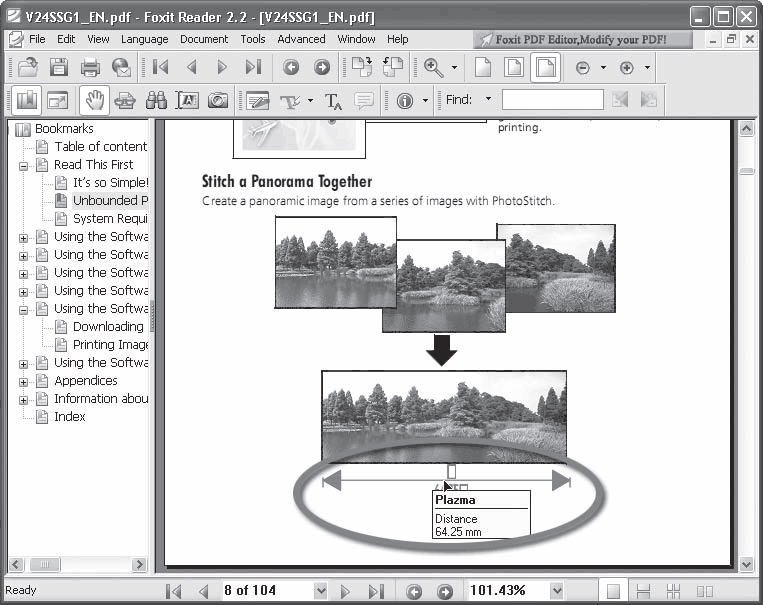The image size is (763, 605).
Task: Click the Print icon in toolbar
Action: click(x=91, y=67)
